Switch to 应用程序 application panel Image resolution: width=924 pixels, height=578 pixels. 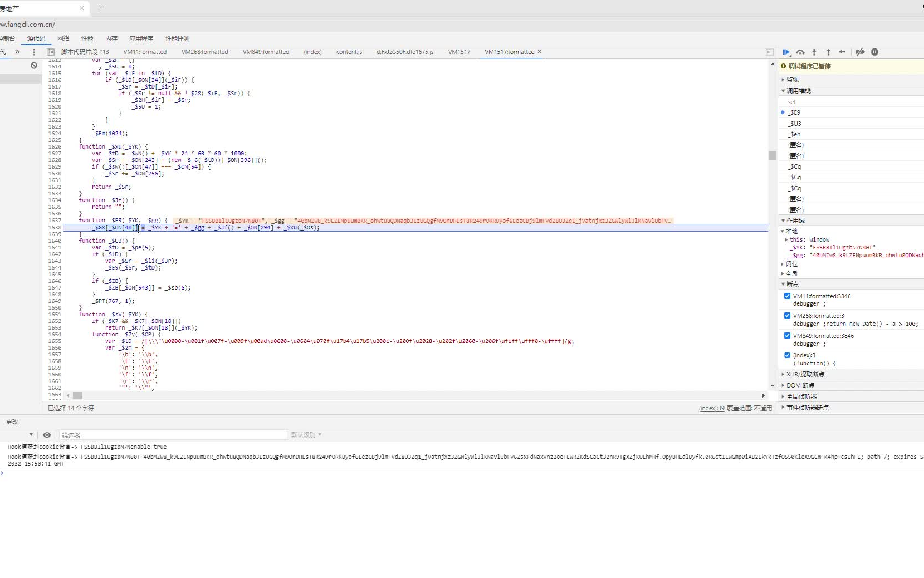[141, 38]
